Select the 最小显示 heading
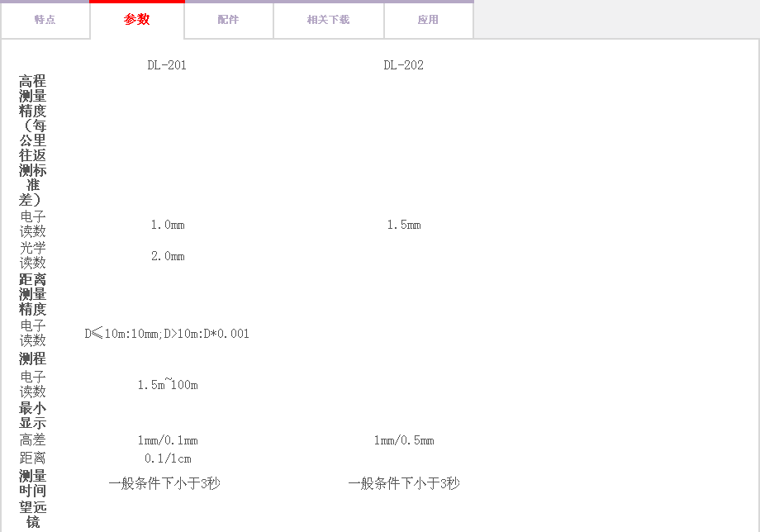This screenshot has width=760, height=532. (x=33, y=416)
